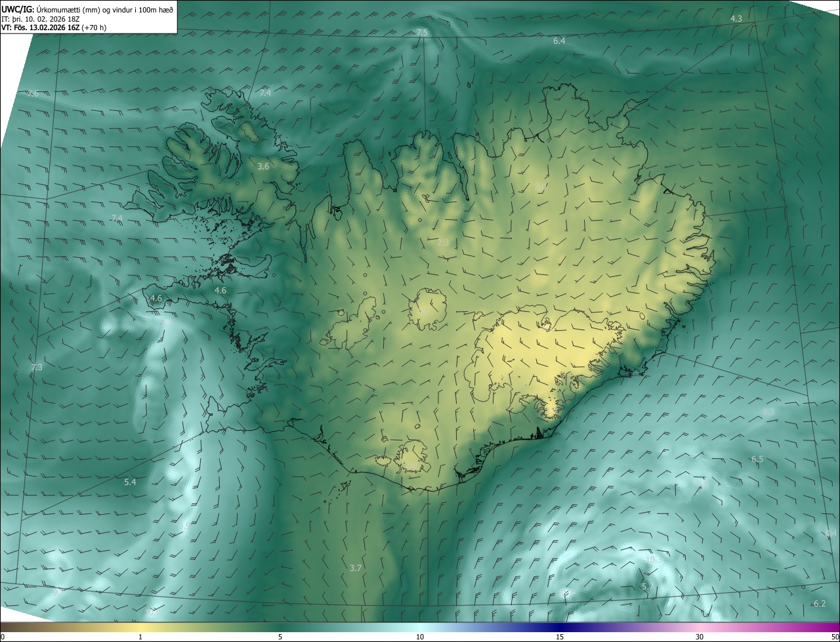
Task: Click the "3.6" value over the Westfjords
Action: pos(263,167)
